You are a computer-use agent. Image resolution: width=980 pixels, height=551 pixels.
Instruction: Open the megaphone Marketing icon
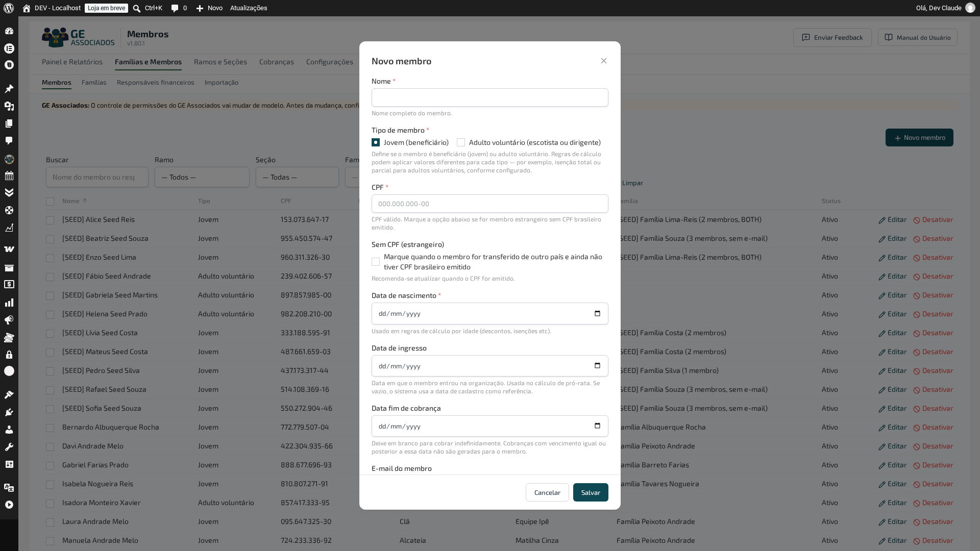(9, 320)
